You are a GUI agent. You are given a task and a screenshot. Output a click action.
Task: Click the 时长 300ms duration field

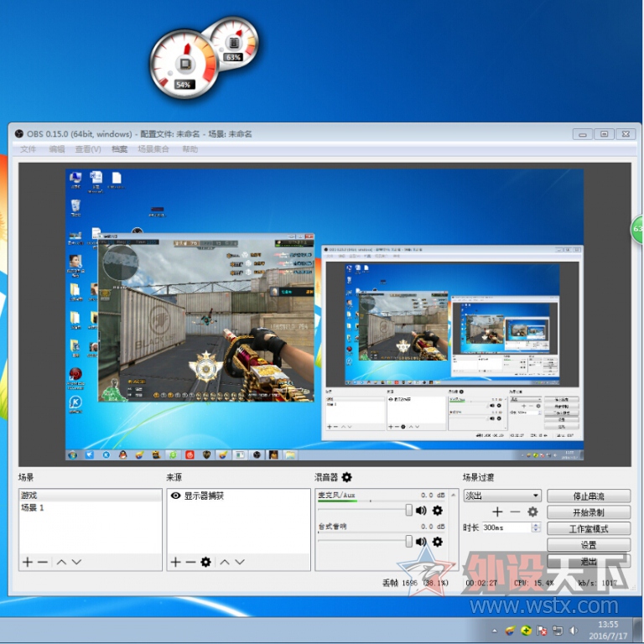[506, 527]
